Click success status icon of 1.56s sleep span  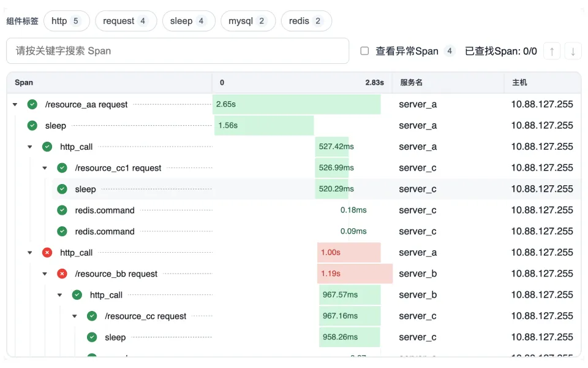click(32, 125)
